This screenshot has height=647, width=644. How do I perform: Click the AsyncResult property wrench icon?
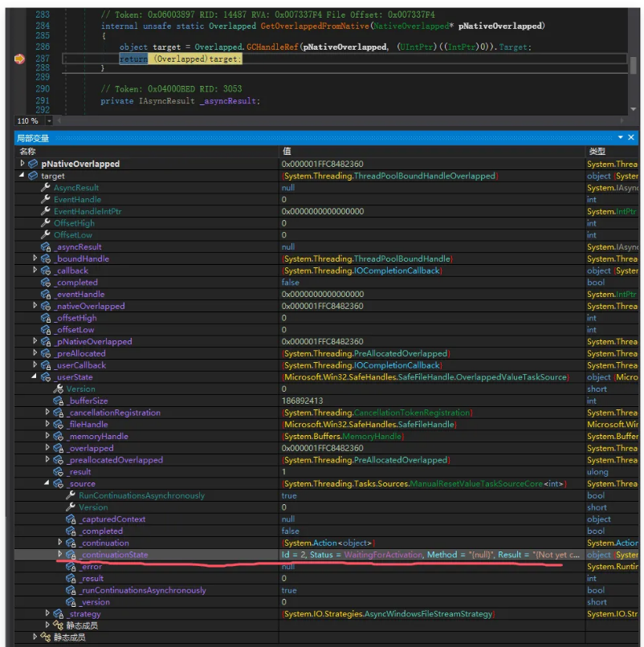point(46,187)
